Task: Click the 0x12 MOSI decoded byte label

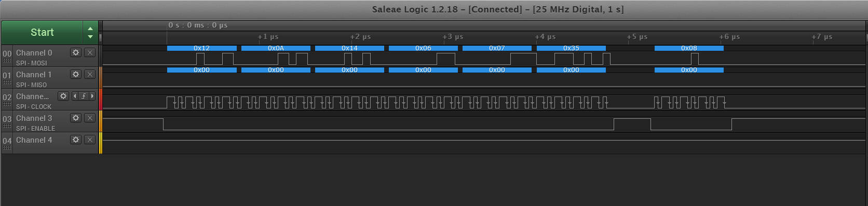Action: click(202, 48)
